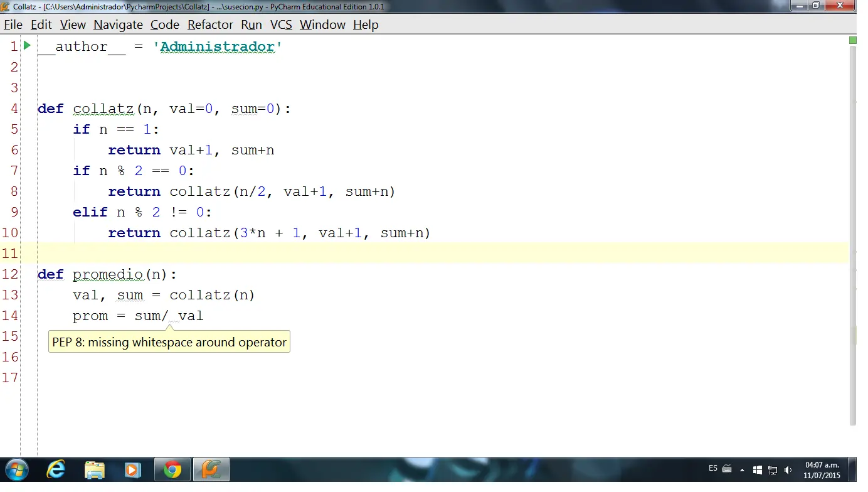Image resolution: width=868 pixels, height=492 pixels.
Task: Click the 'Administrador' string on line 1
Action: click(218, 46)
